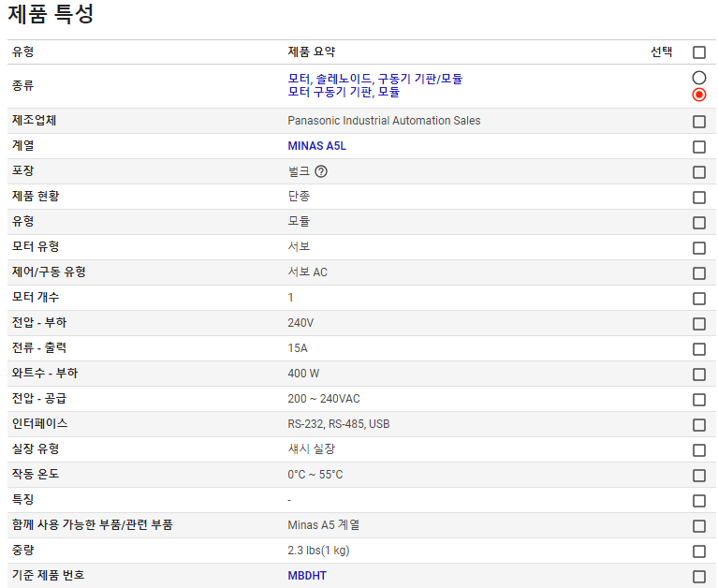This screenshot has width=718, height=588.
Task: Click the 서보 AC value
Action: [307, 272]
